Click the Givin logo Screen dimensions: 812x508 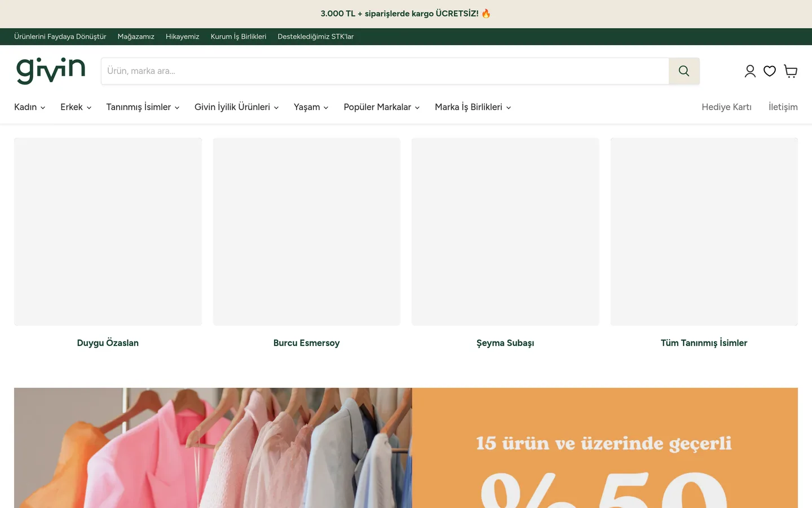coord(51,71)
